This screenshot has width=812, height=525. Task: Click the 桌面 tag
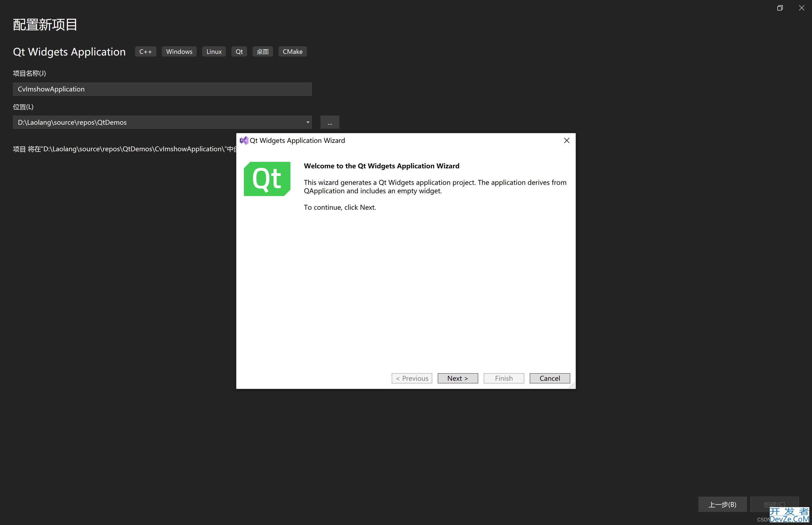coord(263,51)
